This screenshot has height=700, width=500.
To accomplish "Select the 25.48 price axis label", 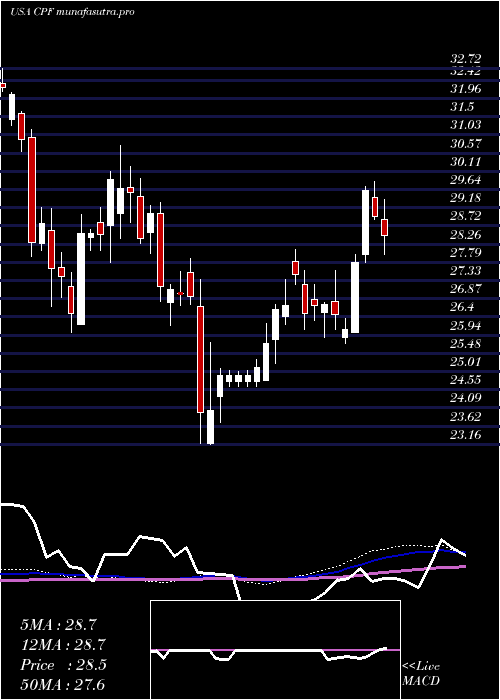I will (x=466, y=344).
